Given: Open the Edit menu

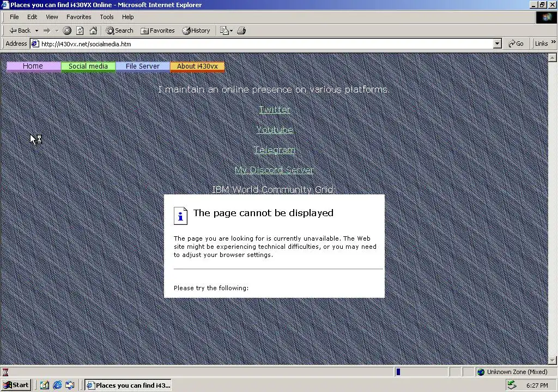Looking at the screenshot, I should [32, 17].
